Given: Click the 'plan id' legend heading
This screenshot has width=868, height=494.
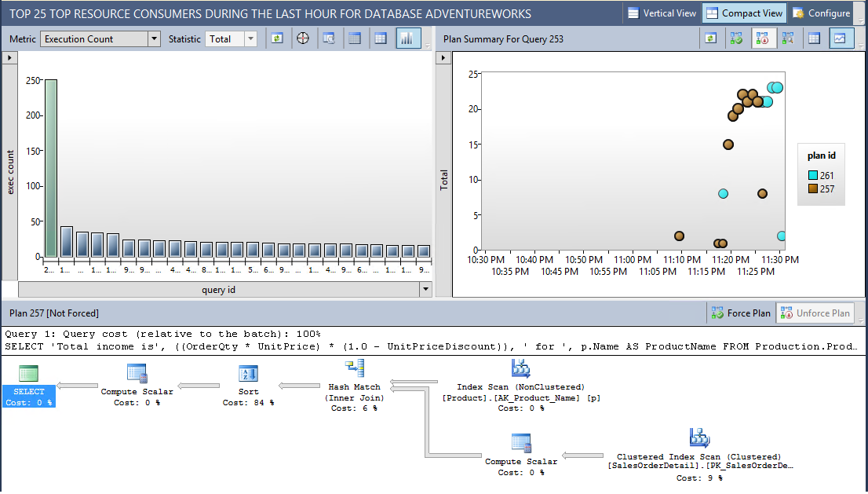Looking at the screenshot, I should point(822,156).
